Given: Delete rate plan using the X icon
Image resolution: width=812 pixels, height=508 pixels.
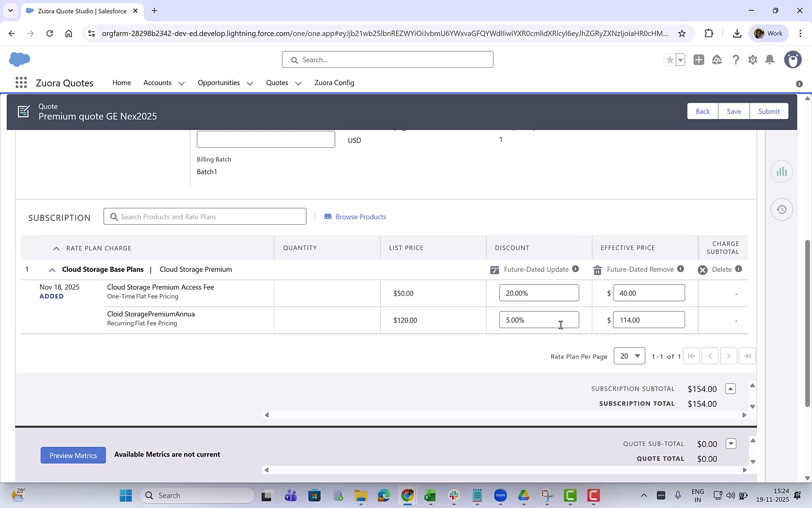Looking at the screenshot, I should tap(703, 270).
